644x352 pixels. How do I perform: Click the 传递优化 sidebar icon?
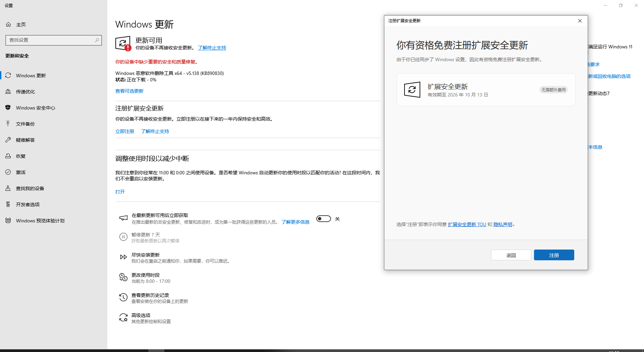pyautogui.click(x=8, y=91)
